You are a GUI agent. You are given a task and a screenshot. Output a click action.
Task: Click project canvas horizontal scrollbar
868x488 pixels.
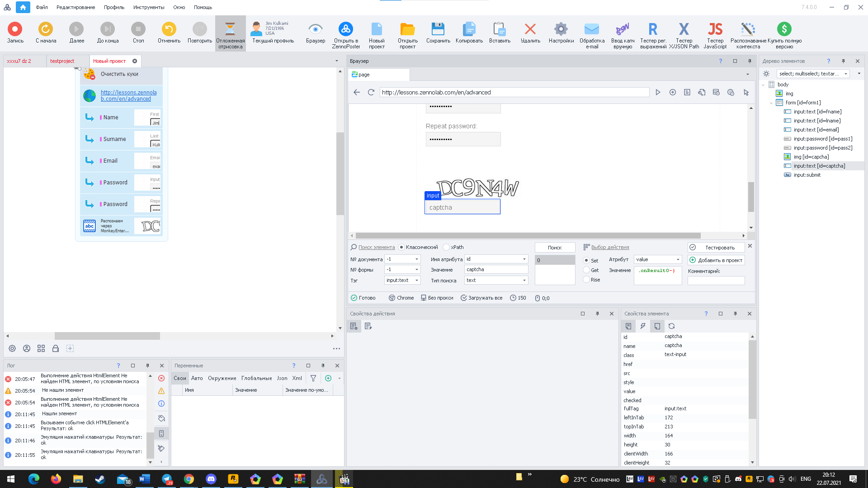(x=107, y=336)
